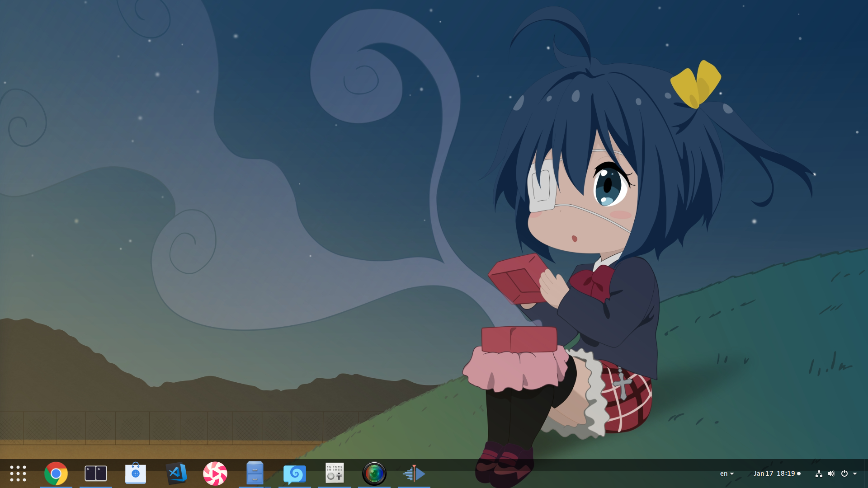Open the grey mixer control panel icon
The image size is (868, 488).
pos(335,473)
